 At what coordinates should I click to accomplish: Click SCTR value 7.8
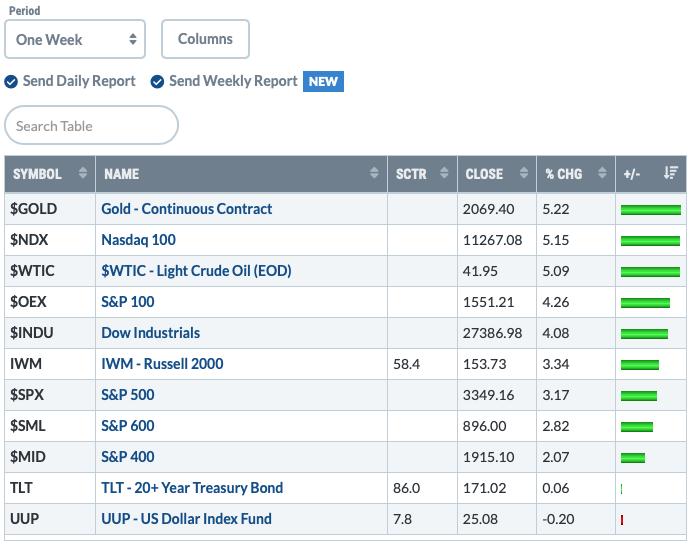[x=402, y=519]
